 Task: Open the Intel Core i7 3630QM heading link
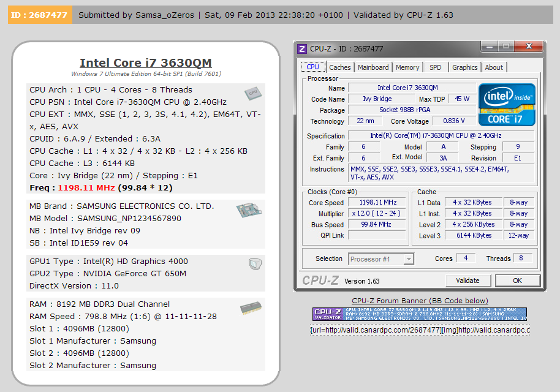point(146,62)
